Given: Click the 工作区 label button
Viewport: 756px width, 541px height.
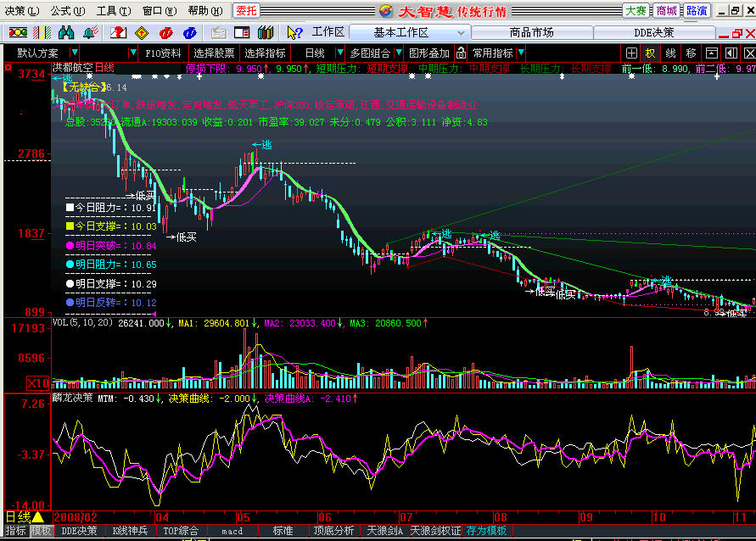Looking at the screenshot, I should (328, 32).
